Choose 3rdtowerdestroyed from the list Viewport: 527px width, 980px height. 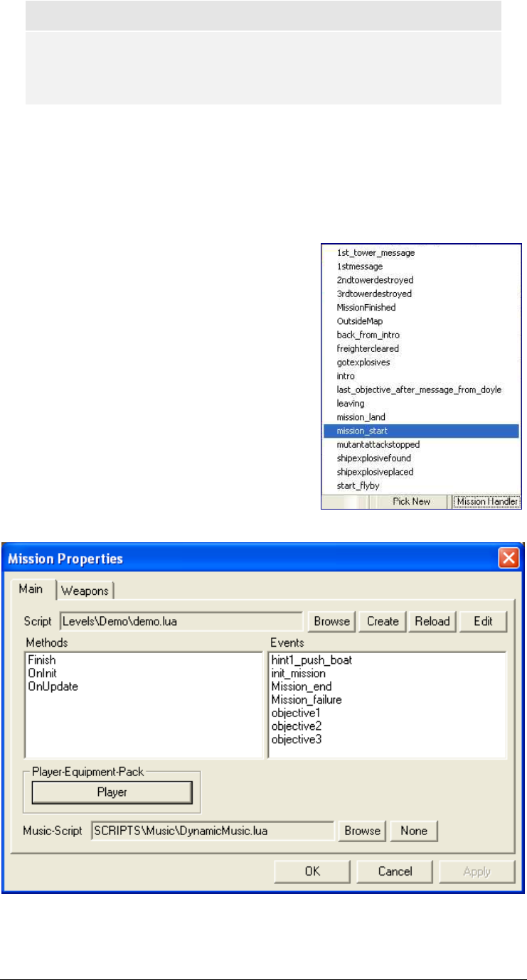click(x=374, y=294)
